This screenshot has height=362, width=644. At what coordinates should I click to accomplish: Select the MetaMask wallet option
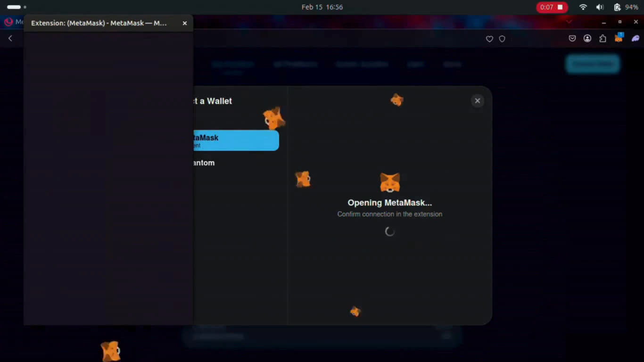pyautogui.click(x=236, y=140)
